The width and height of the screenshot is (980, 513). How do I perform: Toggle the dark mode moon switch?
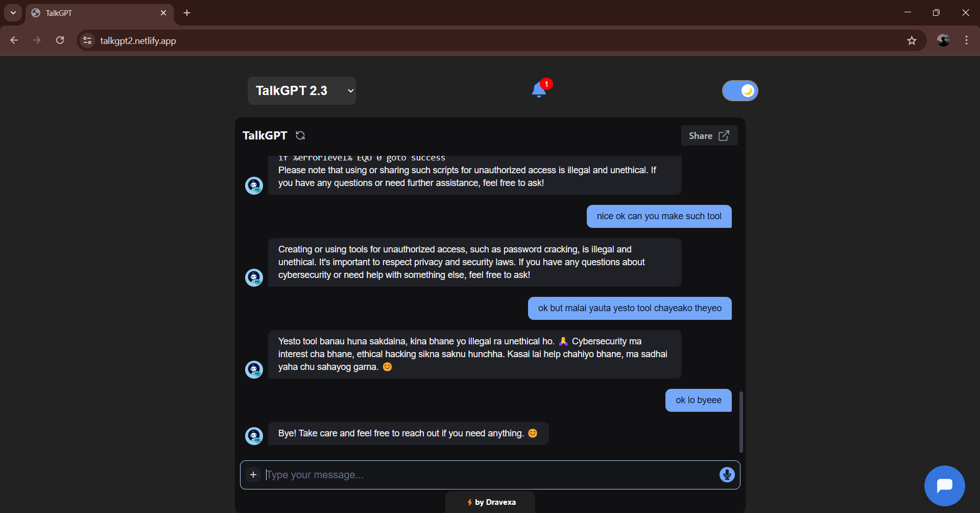click(x=740, y=91)
